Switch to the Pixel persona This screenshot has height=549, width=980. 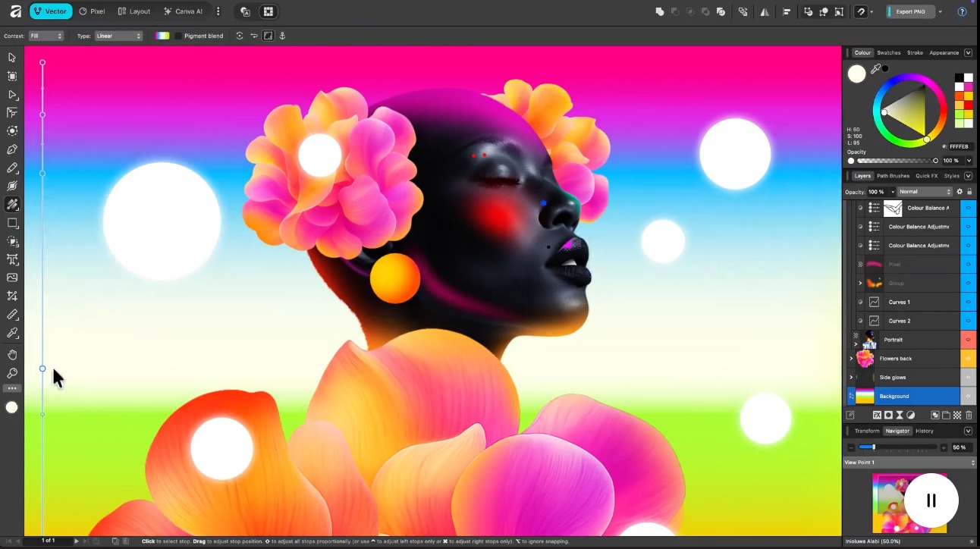pyautogui.click(x=91, y=11)
